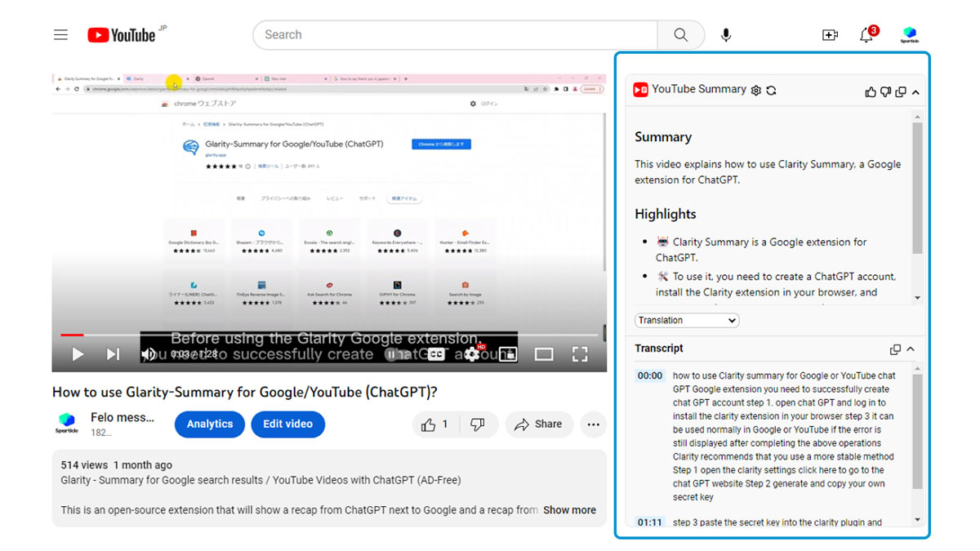Skip to the next video
This screenshot has width=980, height=551.
click(x=114, y=354)
